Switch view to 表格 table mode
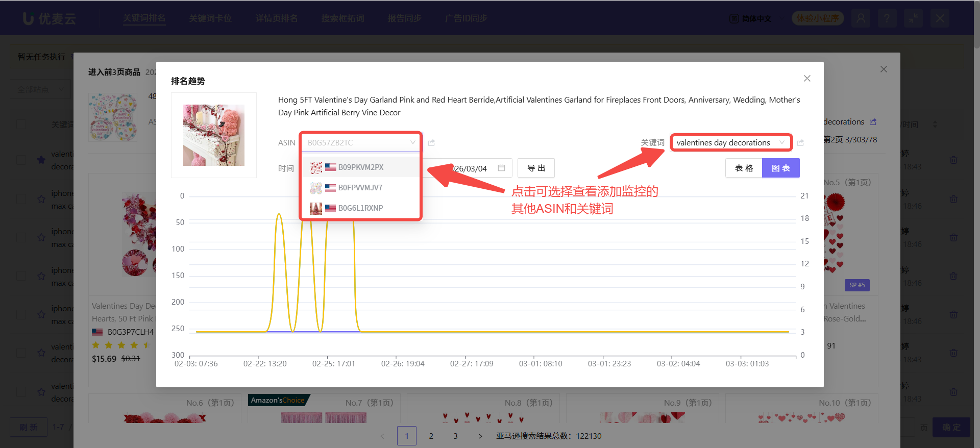Viewport: 980px width, 448px height. [x=744, y=168]
